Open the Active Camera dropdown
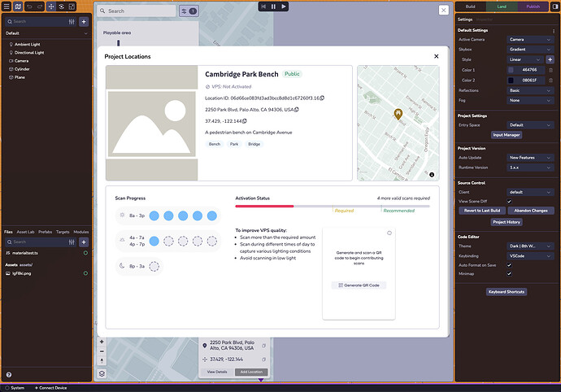 530,39
